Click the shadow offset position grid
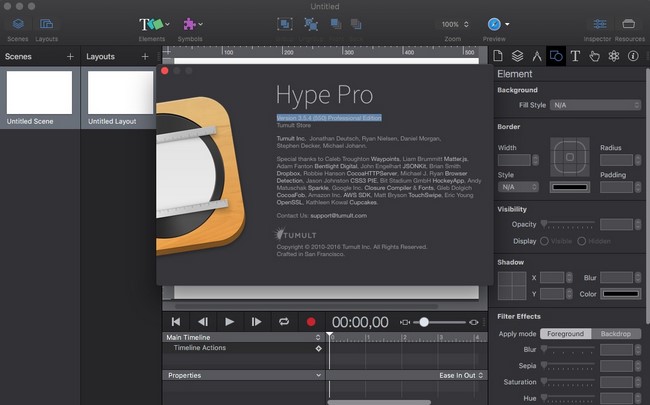Viewport: 650px width, 405px height. point(512,286)
